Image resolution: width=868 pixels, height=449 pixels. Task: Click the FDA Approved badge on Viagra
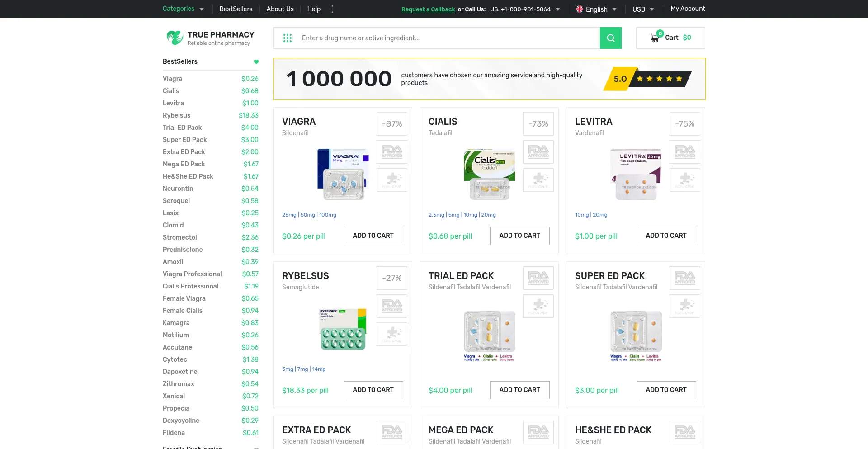click(x=392, y=152)
